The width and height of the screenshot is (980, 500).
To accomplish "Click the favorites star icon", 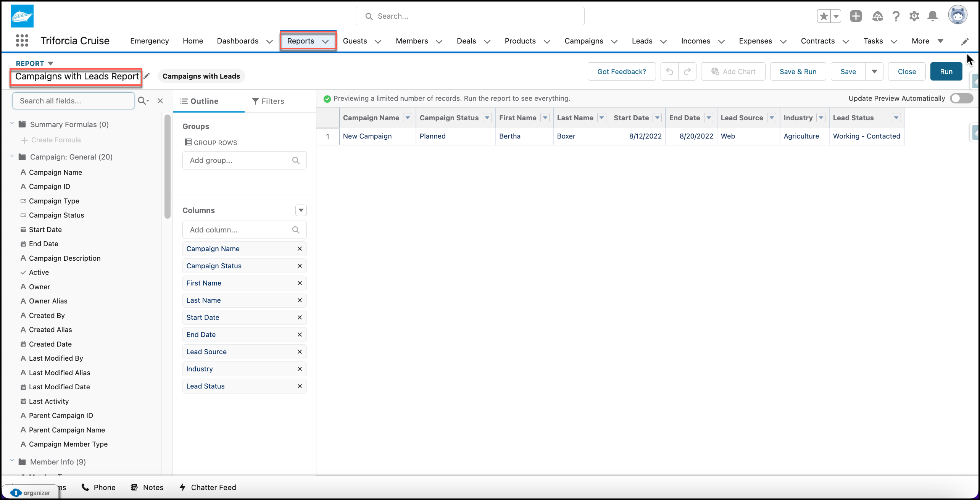I will [824, 16].
